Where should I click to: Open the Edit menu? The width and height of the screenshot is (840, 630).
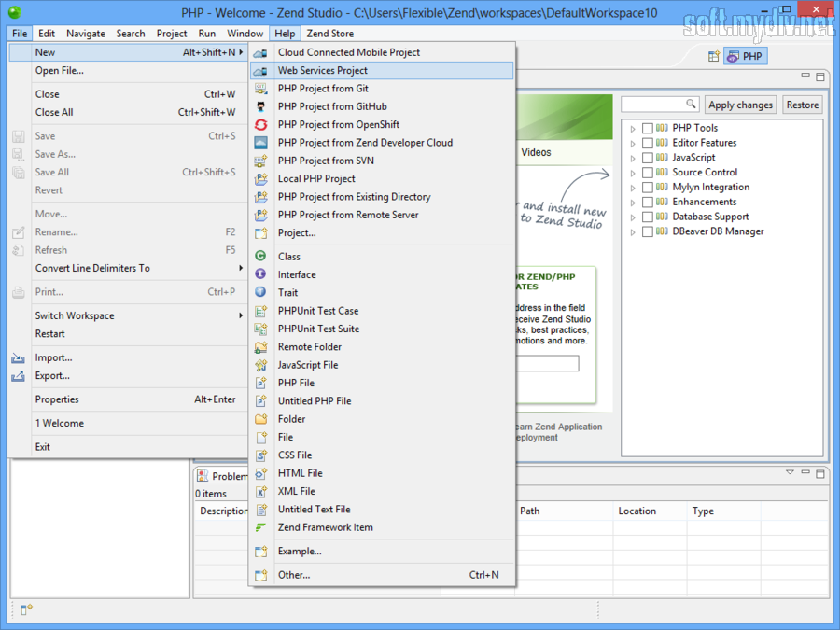coord(47,34)
